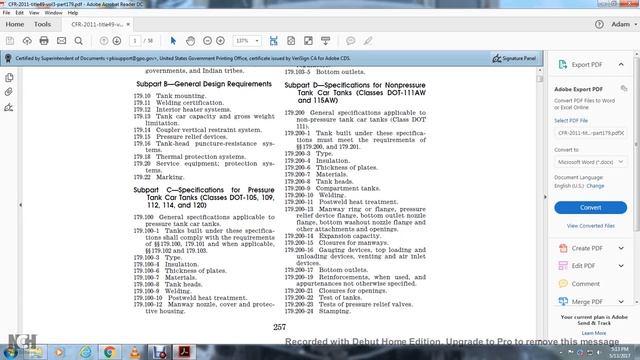Click Change document language link
This screenshot has height=360, width=640.
[595, 186]
